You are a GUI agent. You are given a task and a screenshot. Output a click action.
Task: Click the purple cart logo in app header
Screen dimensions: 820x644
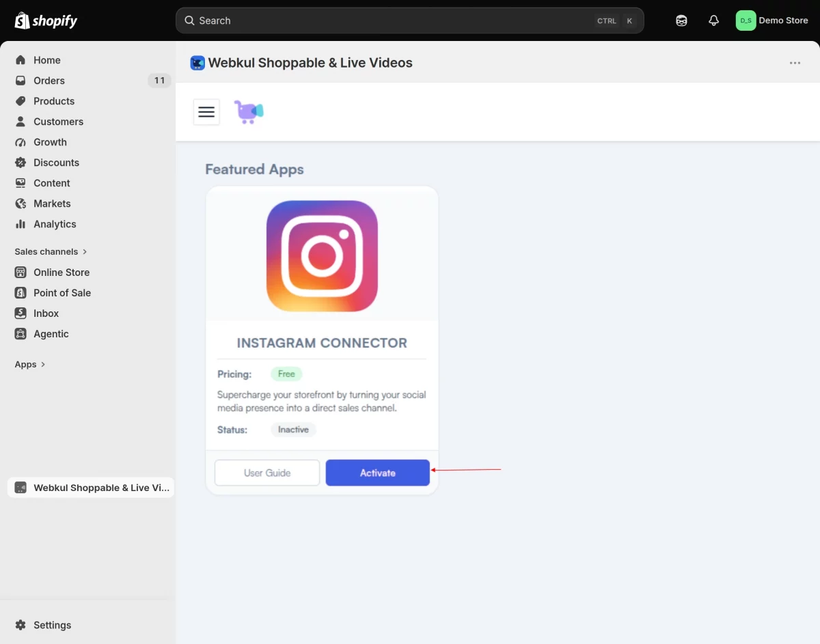[249, 112]
